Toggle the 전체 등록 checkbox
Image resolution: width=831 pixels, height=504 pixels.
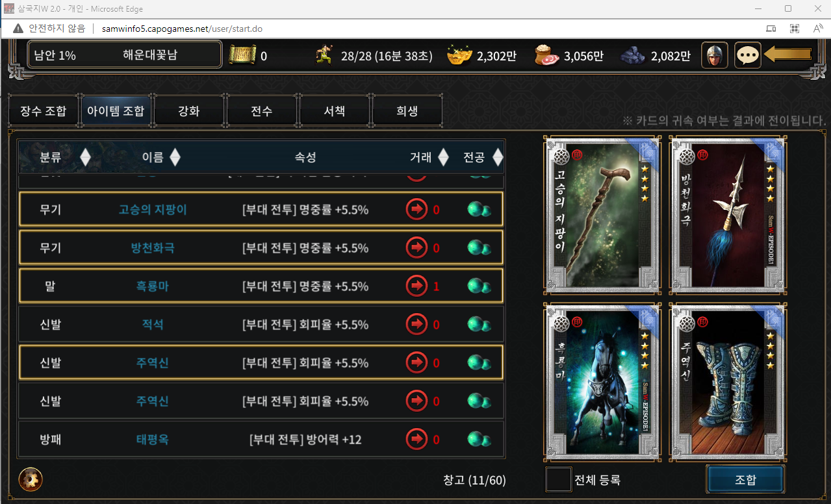(559, 480)
